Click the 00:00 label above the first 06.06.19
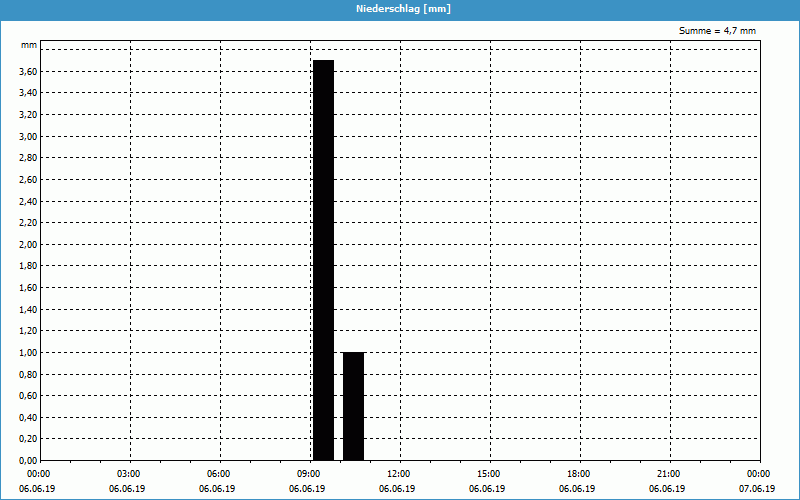The image size is (800, 500). [x=40, y=474]
